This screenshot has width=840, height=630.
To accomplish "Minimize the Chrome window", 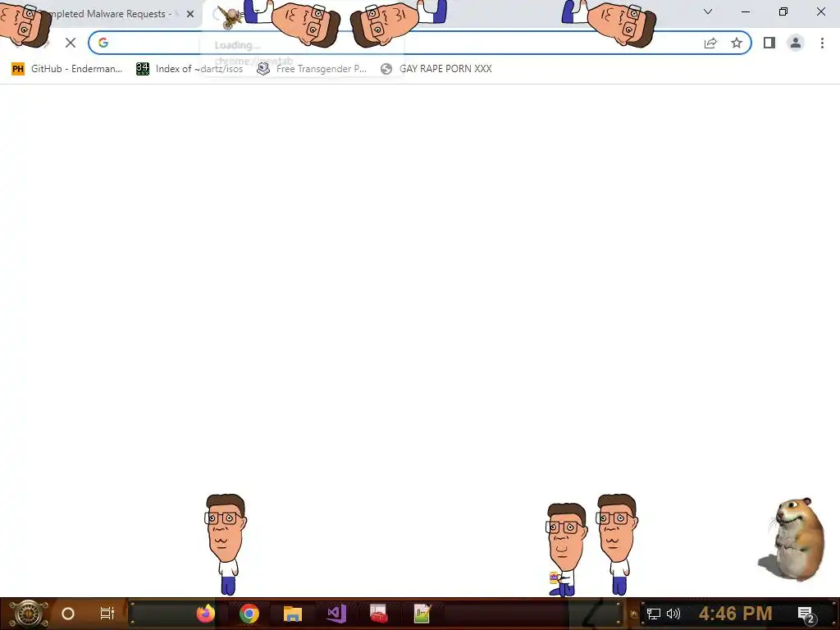I will click(746, 11).
